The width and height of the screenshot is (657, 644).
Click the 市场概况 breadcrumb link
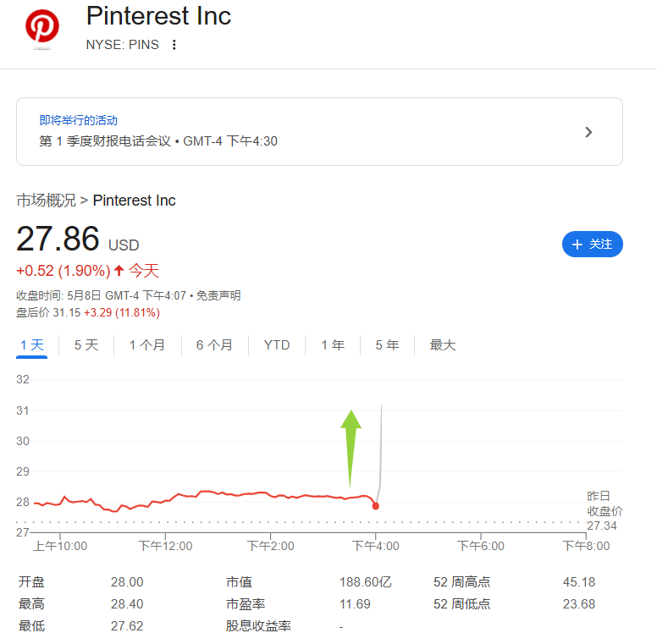click(46, 201)
